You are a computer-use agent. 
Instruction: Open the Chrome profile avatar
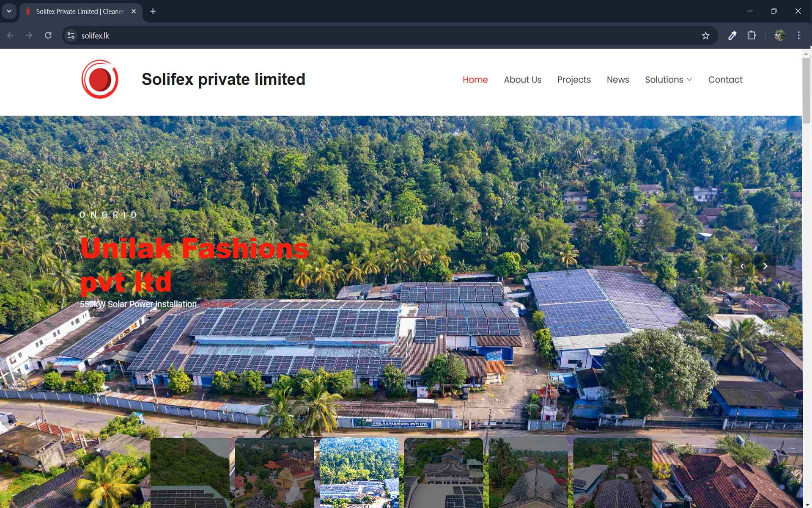[x=779, y=36]
